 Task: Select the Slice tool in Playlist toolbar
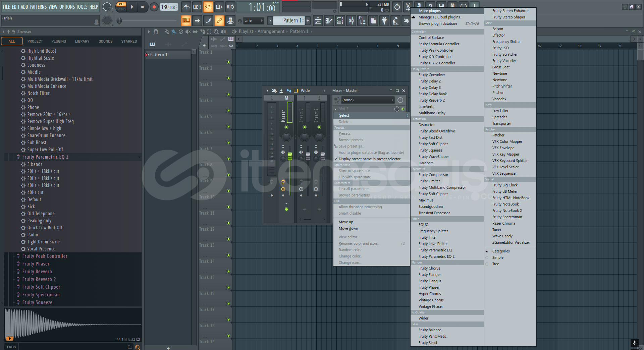[202, 32]
